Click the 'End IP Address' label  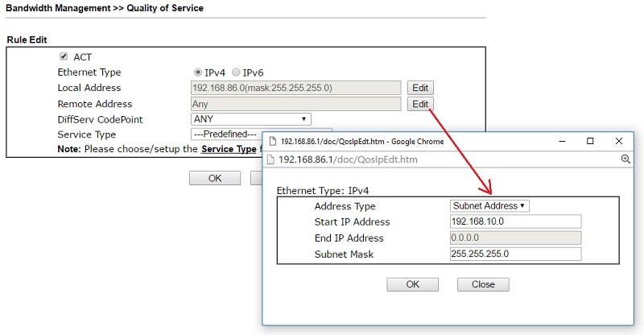[349, 238]
